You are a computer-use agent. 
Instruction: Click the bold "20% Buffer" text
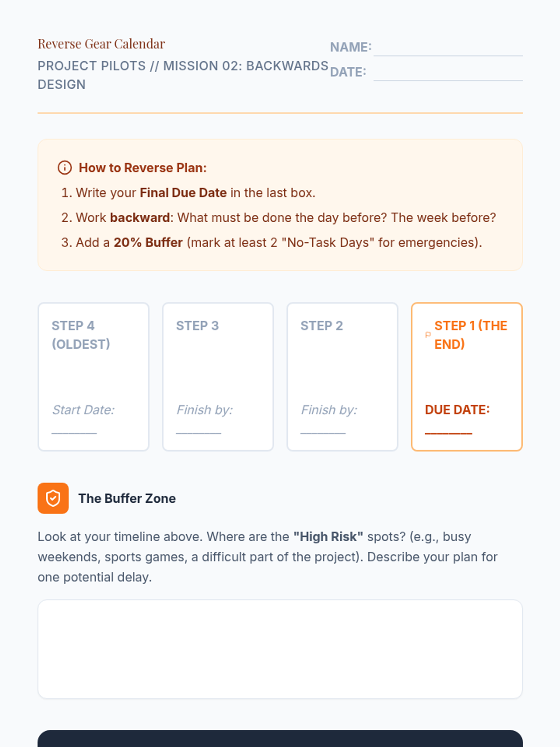coord(148,242)
